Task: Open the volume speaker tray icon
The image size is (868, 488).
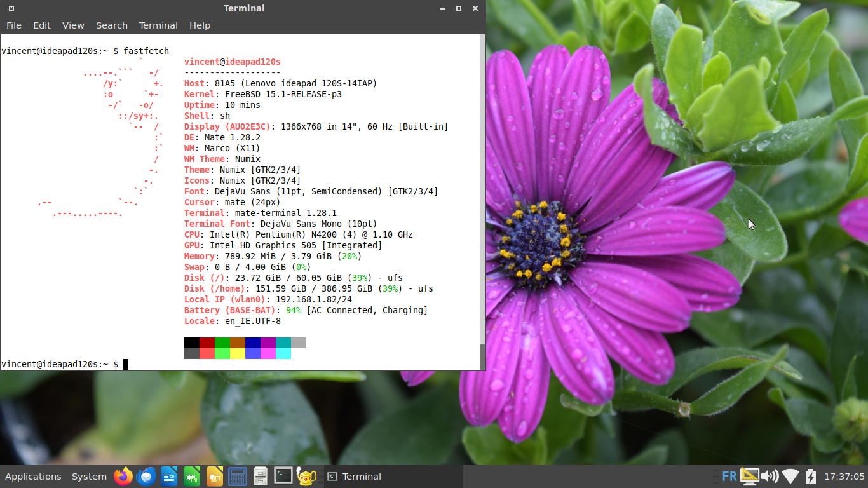Action: 770,476
